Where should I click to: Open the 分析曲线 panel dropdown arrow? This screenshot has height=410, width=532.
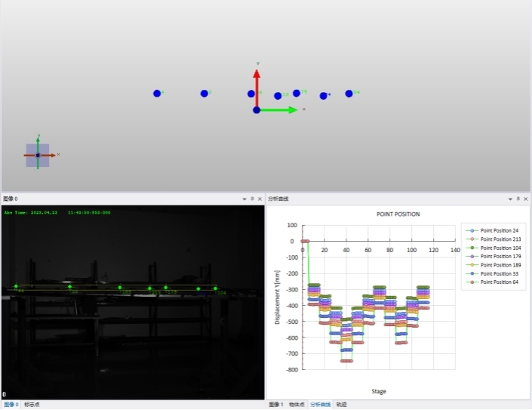(509, 199)
